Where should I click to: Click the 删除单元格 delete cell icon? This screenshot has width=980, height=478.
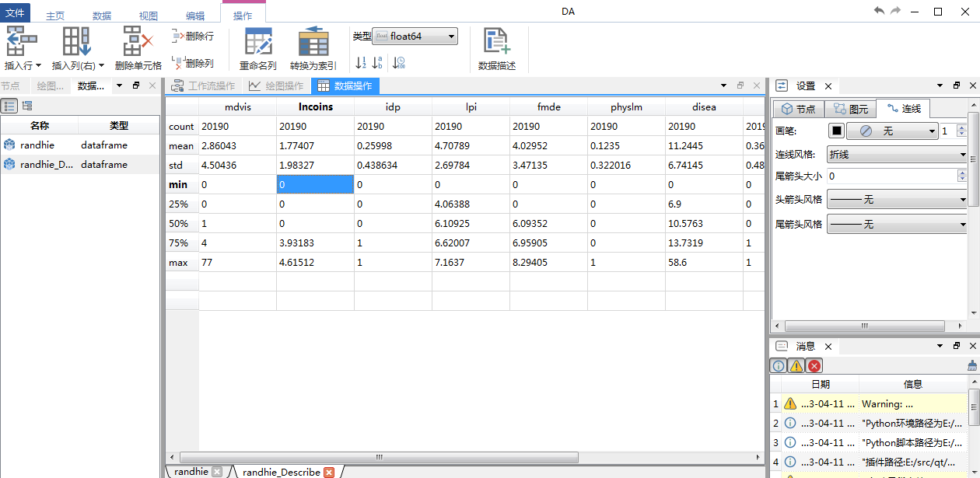point(138,41)
